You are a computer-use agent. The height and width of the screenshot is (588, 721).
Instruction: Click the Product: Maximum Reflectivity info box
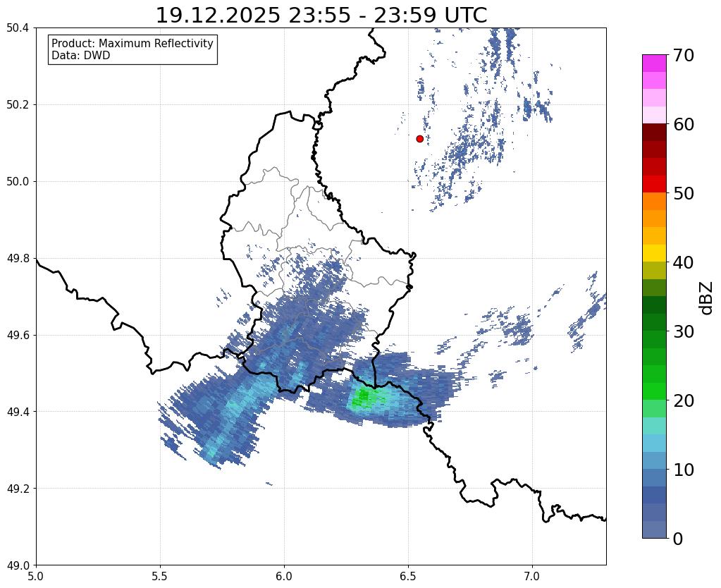coord(133,49)
